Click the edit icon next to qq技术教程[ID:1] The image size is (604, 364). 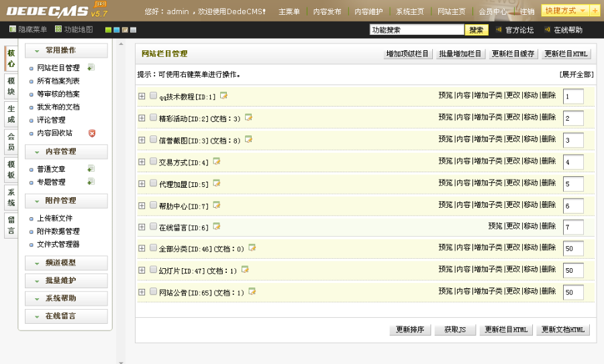click(223, 95)
